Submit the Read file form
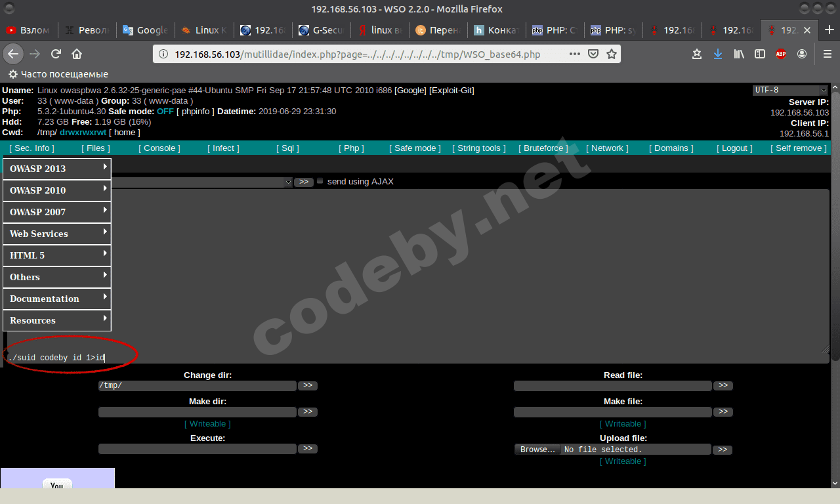Screen dimensions: 840x504 [723, 386]
